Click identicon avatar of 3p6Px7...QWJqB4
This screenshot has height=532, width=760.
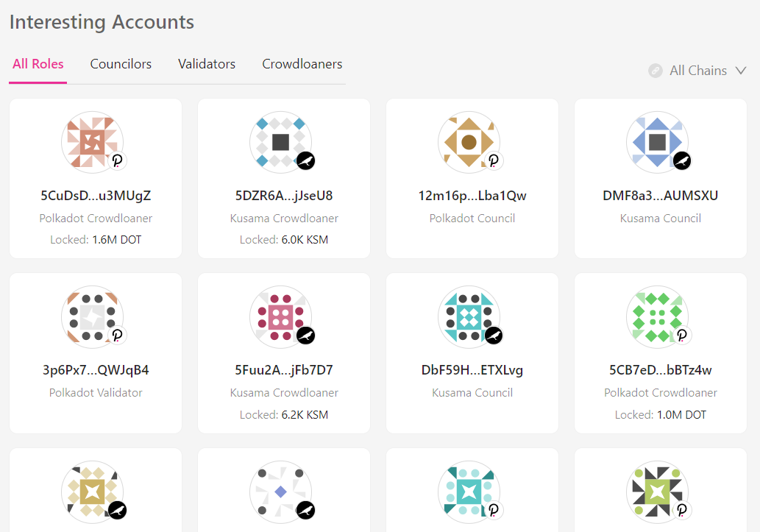92,316
